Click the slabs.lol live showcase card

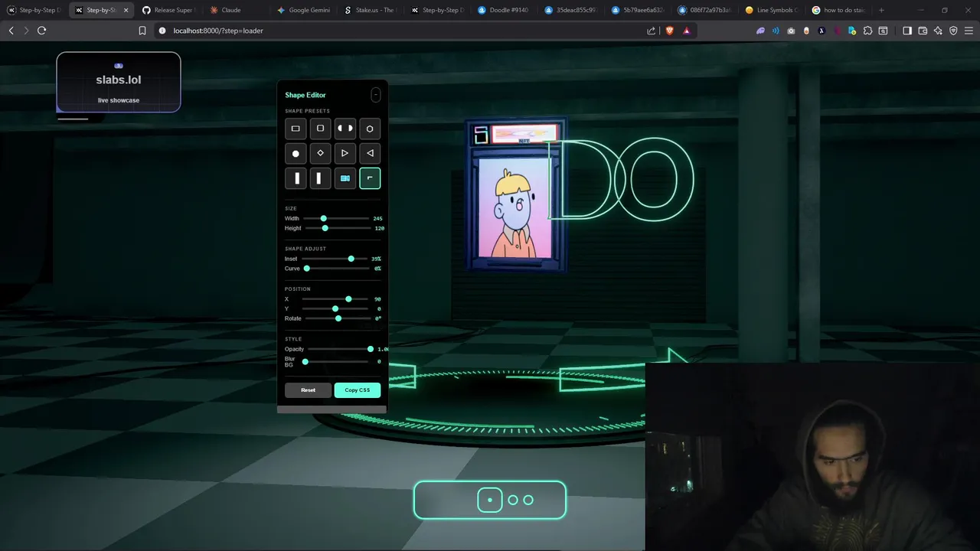pos(119,82)
